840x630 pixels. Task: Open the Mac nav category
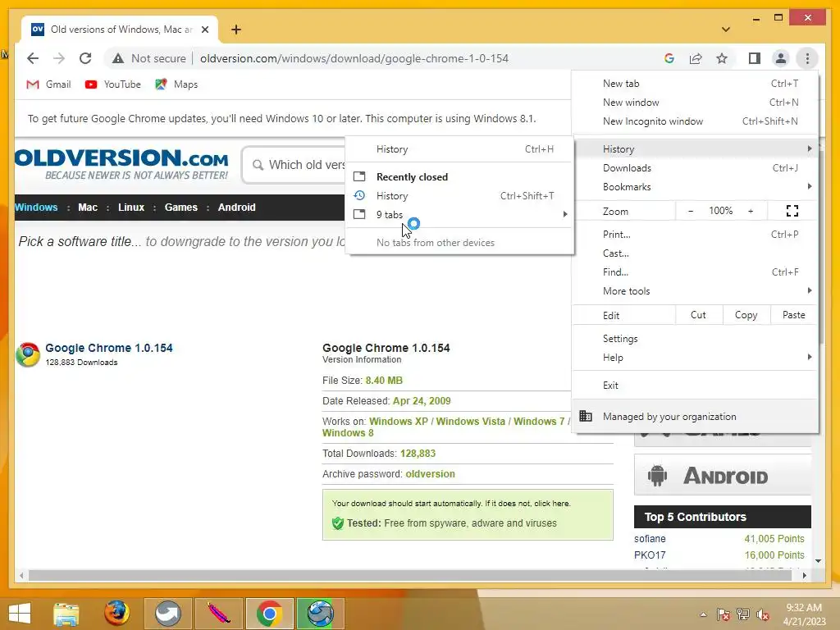click(x=88, y=208)
